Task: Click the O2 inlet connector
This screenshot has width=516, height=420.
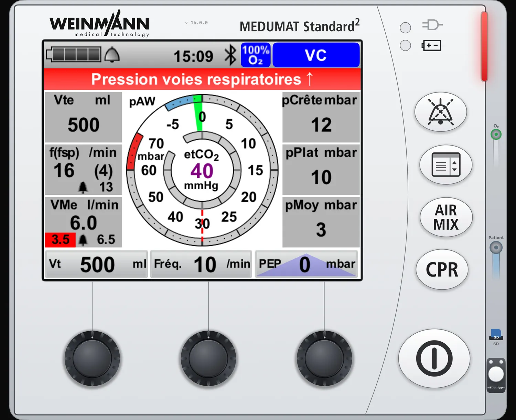Action: tap(496, 134)
